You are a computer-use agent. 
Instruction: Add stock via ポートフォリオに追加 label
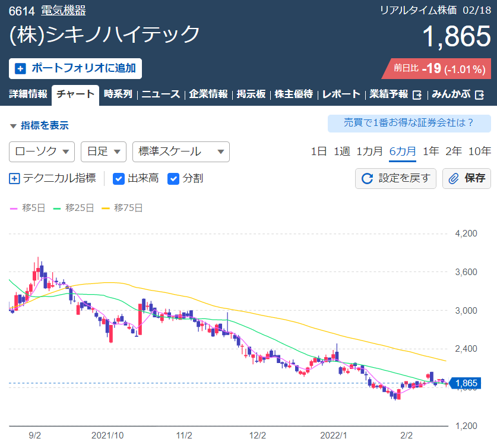pos(84,68)
